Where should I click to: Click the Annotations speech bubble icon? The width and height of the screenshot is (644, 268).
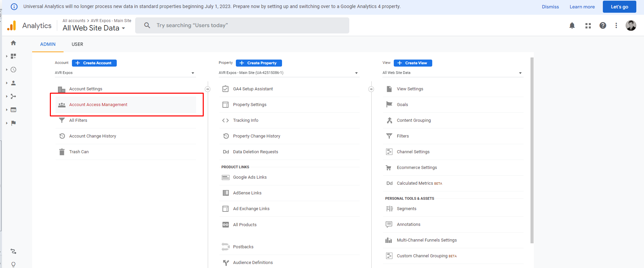[389, 225]
